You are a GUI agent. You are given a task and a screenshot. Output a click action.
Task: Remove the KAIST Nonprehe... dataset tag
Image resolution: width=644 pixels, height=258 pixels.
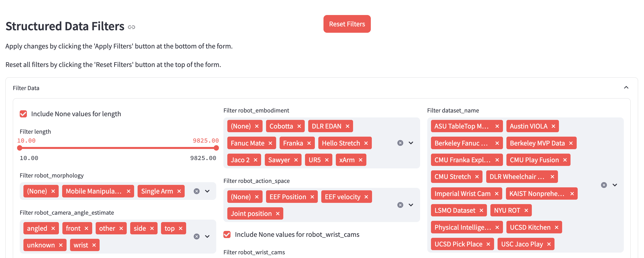pos(572,194)
